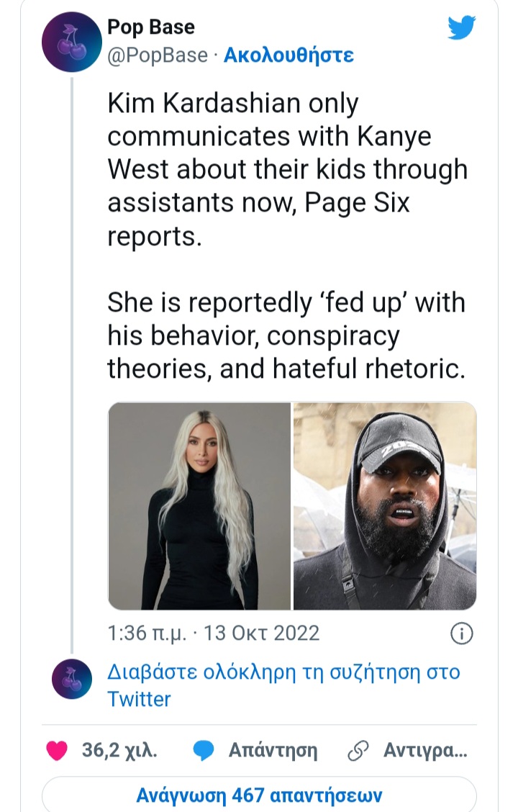Viewport: 518px width, 812px height.
Task: Click the Twitter bird logo icon
Action: 461,27
